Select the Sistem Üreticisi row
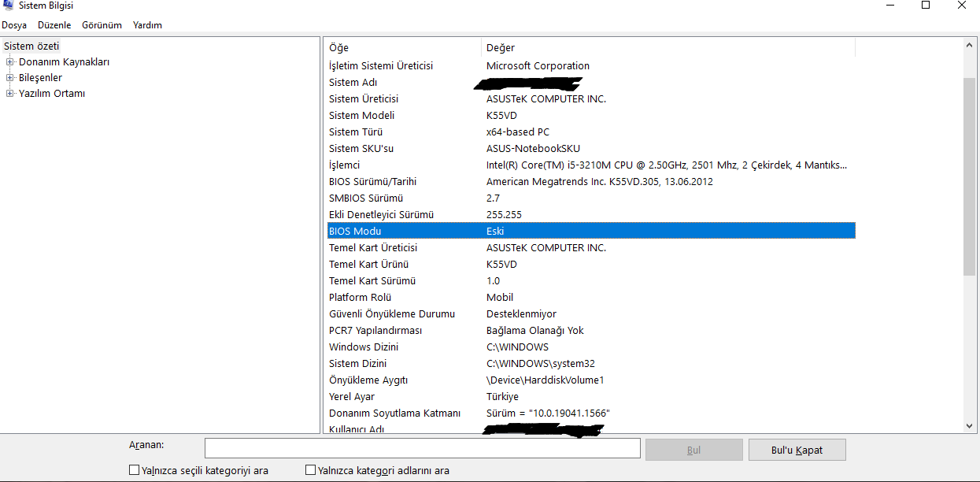 coord(591,98)
